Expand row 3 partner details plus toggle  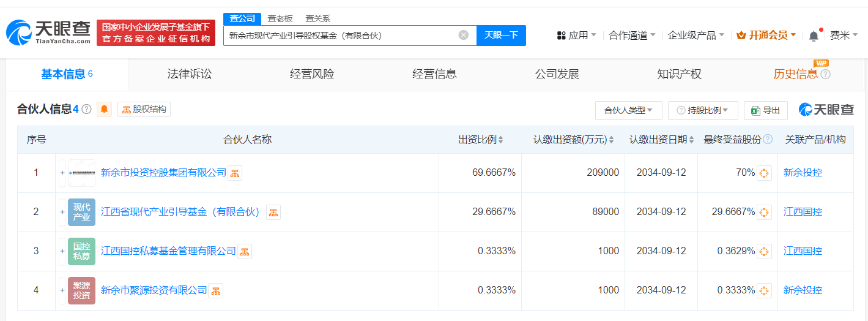[62, 251]
